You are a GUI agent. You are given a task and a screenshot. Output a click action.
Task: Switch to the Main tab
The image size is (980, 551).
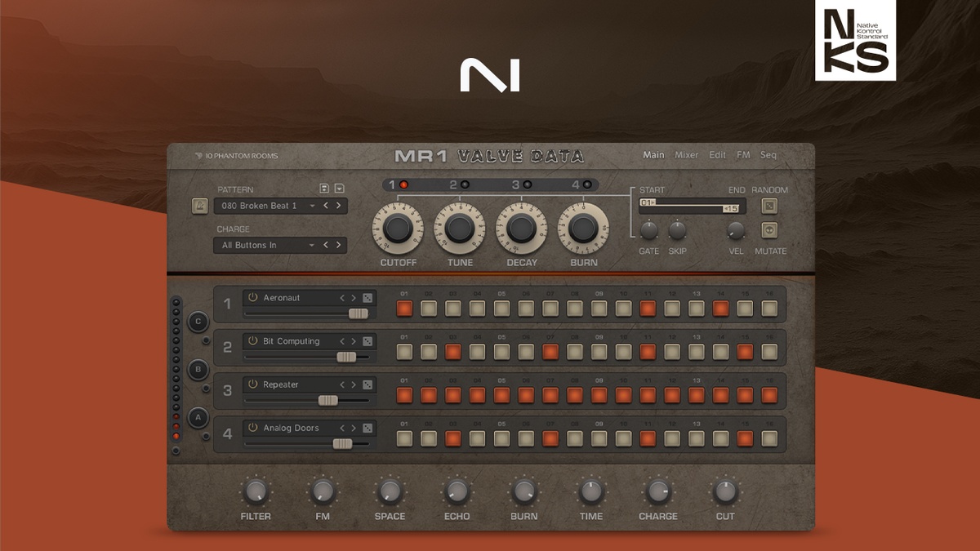[653, 155]
